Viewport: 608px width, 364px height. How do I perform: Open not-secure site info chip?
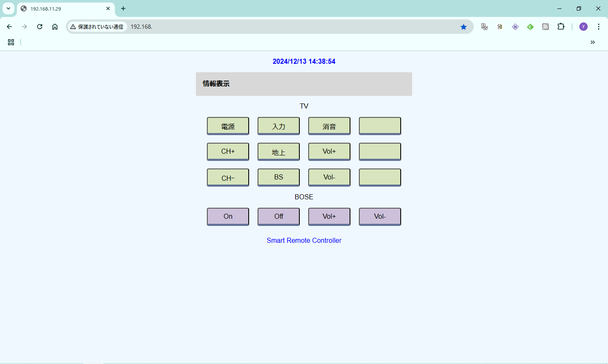(97, 27)
